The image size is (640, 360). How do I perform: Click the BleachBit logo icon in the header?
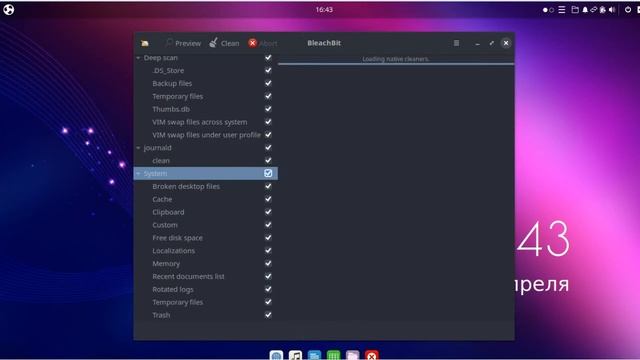click(145, 43)
